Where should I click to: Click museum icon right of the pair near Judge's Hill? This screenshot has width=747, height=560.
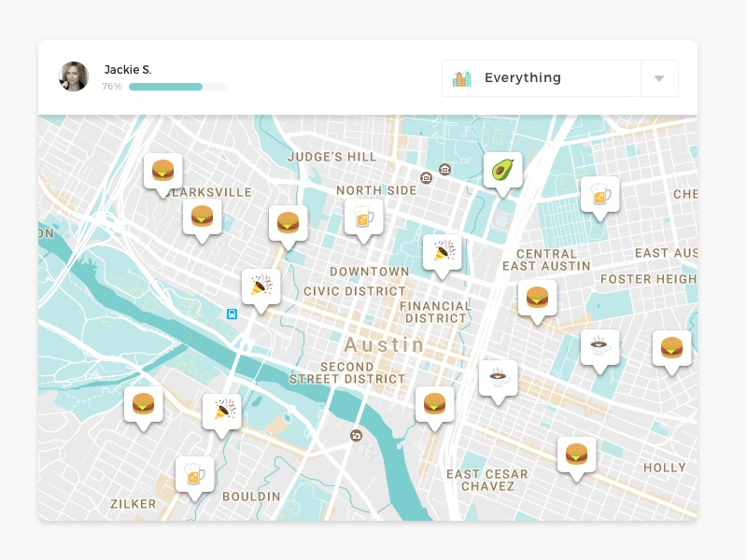point(445,169)
